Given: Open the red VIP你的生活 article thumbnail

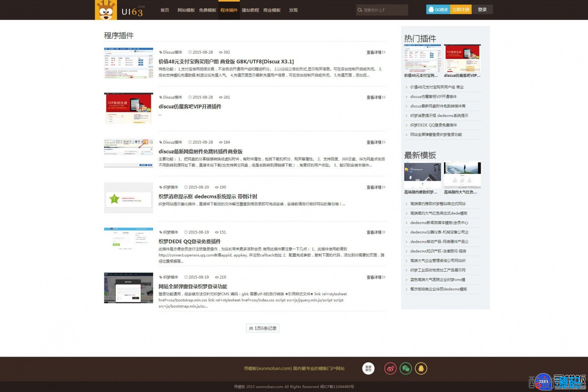Looking at the screenshot, I should click(x=128, y=108).
